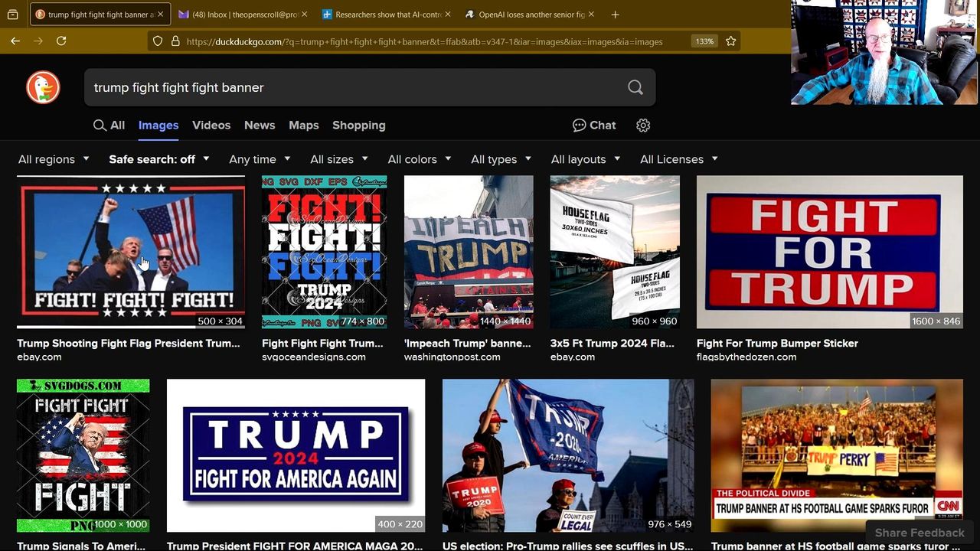Switch to the Shopping search tab
Image resolution: width=980 pixels, height=551 pixels.
358,126
